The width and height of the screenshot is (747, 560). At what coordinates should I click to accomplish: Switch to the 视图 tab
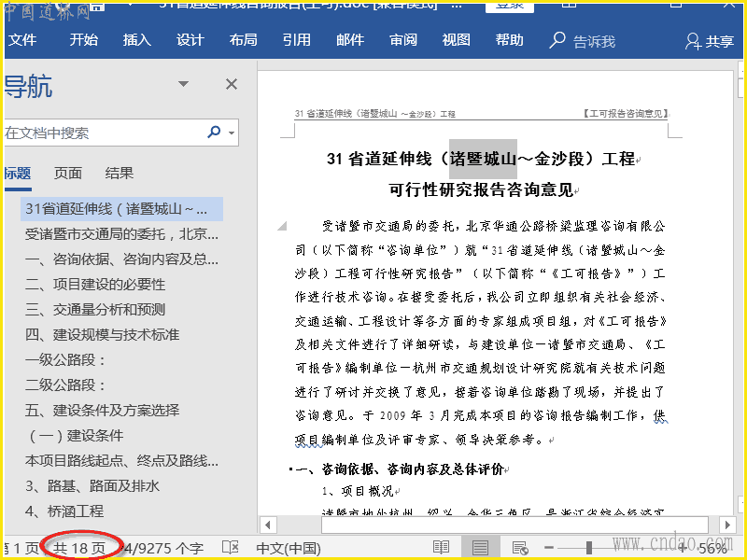[x=456, y=40]
